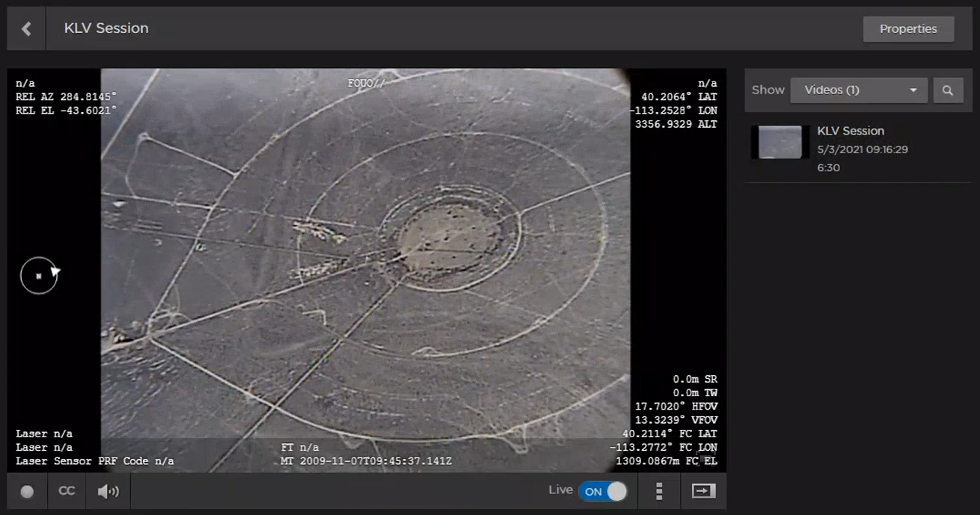Click the back arrow icon
Viewport: 980px width, 515px height.
pyautogui.click(x=27, y=29)
